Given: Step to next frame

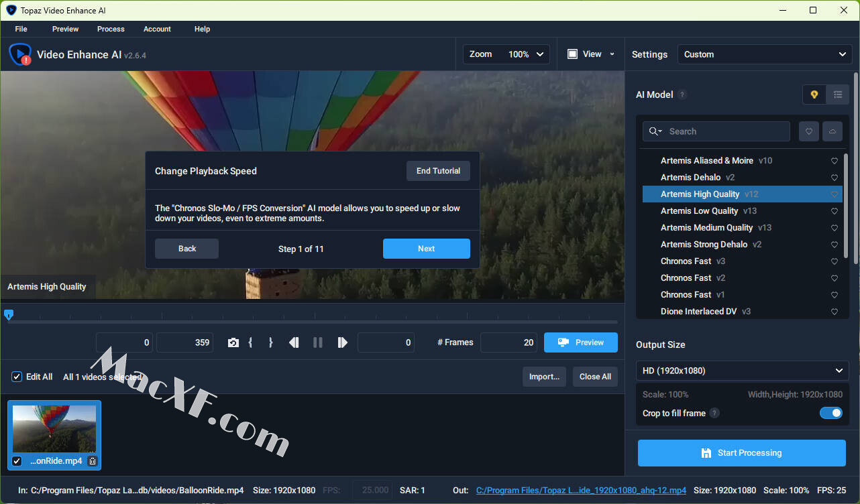Looking at the screenshot, I should pos(342,342).
